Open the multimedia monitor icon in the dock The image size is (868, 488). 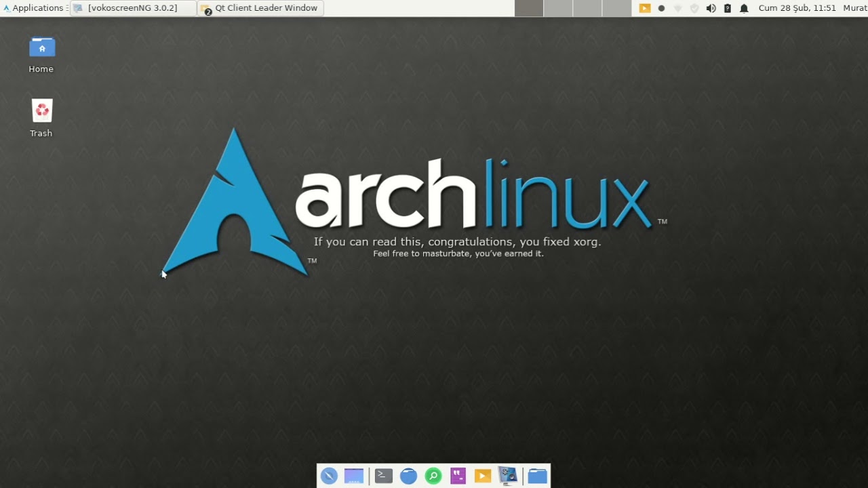coord(508,476)
